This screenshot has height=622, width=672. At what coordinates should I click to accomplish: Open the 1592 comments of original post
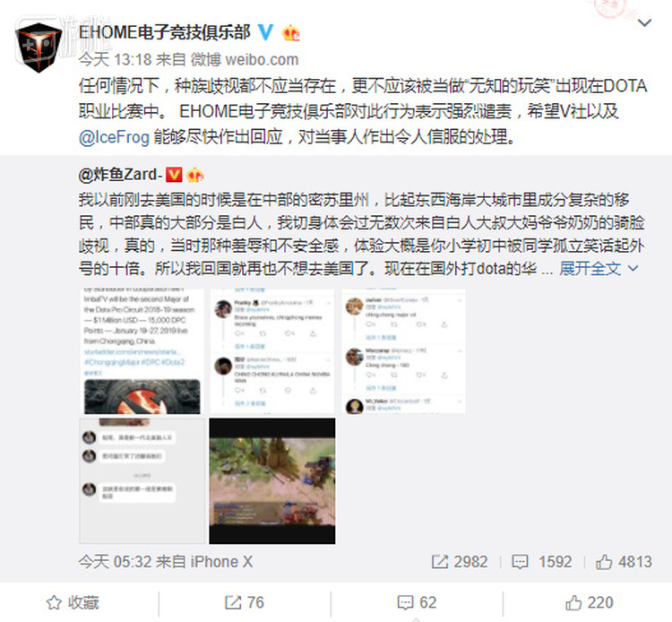click(542, 562)
